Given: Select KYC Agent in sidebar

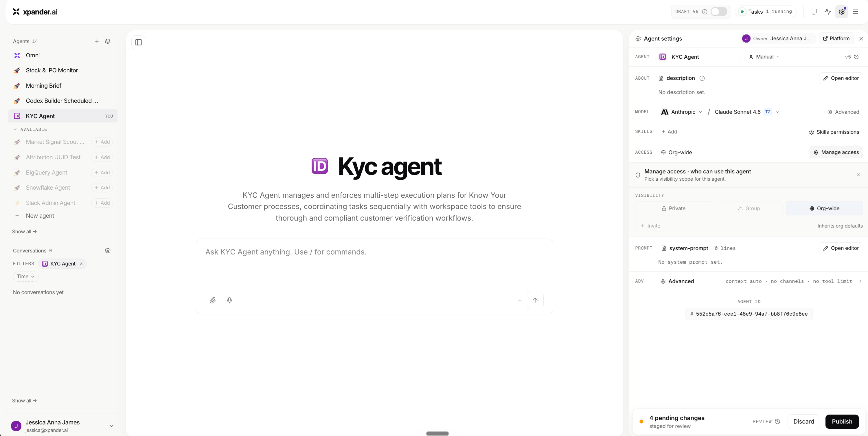Looking at the screenshot, I should click(63, 116).
